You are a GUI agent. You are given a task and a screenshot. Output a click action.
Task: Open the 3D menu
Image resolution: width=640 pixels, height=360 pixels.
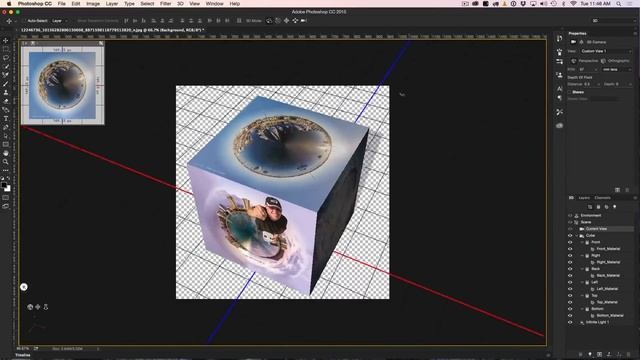coord(180,4)
